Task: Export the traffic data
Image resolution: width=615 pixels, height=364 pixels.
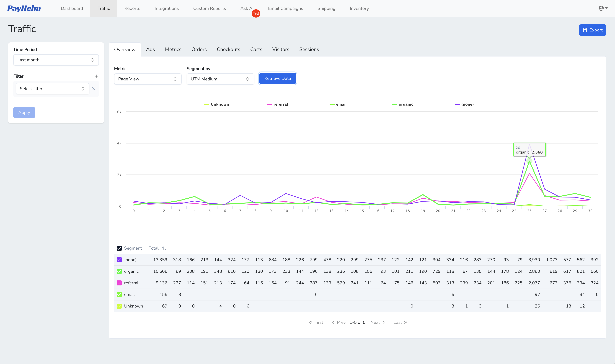Action: [x=592, y=30]
